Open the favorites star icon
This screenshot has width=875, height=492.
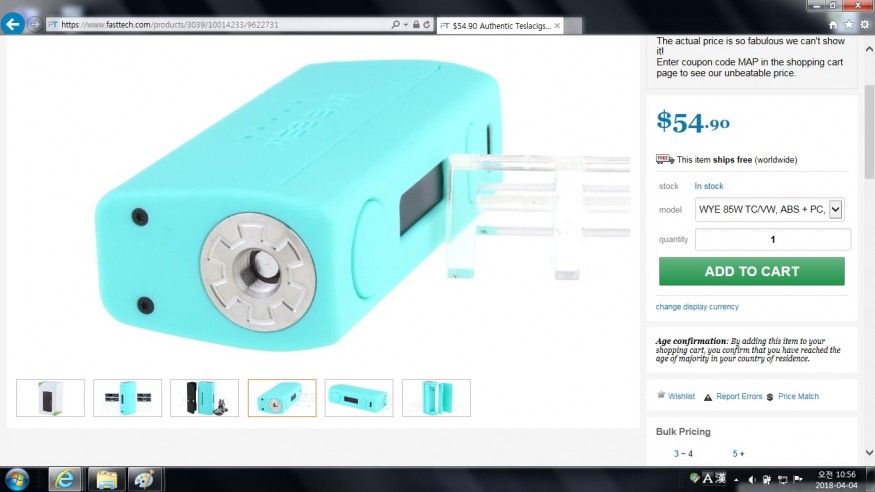[849, 25]
